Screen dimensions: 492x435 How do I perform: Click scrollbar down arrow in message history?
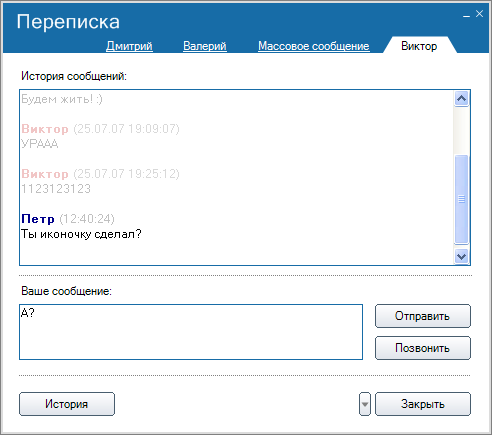461,256
